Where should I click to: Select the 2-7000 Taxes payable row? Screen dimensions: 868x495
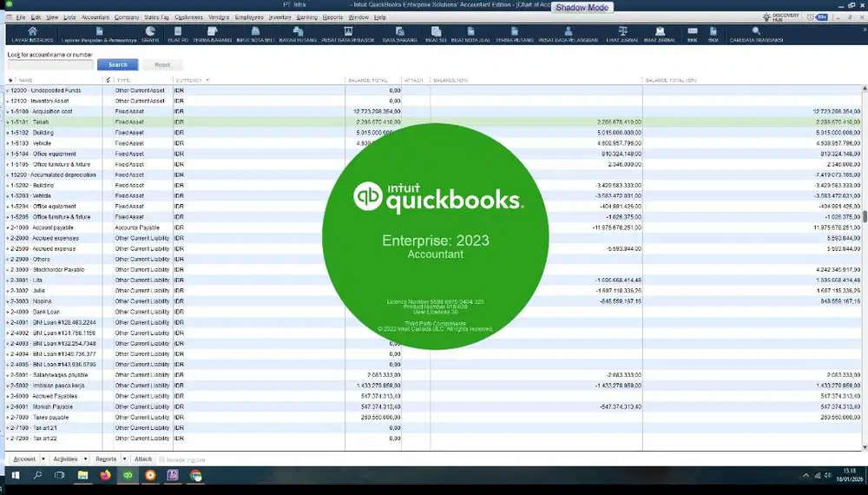click(435, 418)
